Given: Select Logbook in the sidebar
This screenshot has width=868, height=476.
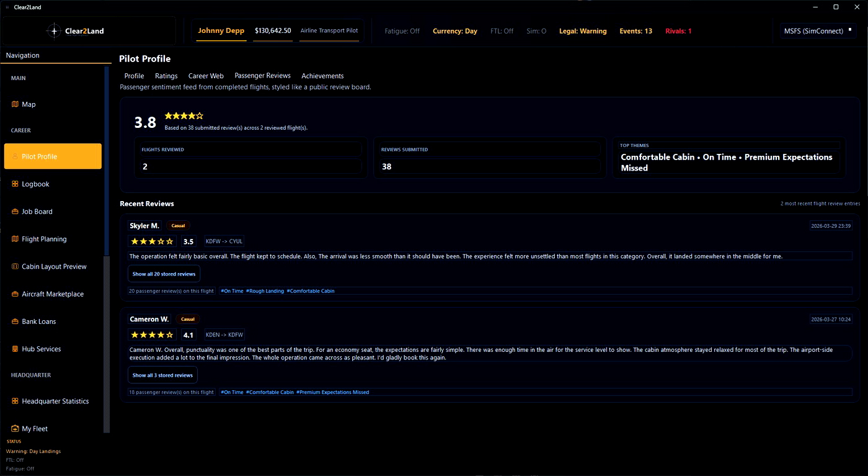Looking at the screenshot, I should [53, 184].
